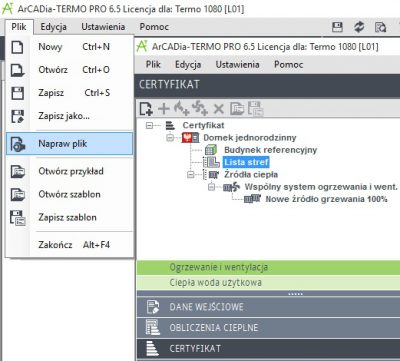Collapse the Źródła ciepła tree node
Image resolution: width=400 pixels, height=361 pixels.
pos(191,174)
